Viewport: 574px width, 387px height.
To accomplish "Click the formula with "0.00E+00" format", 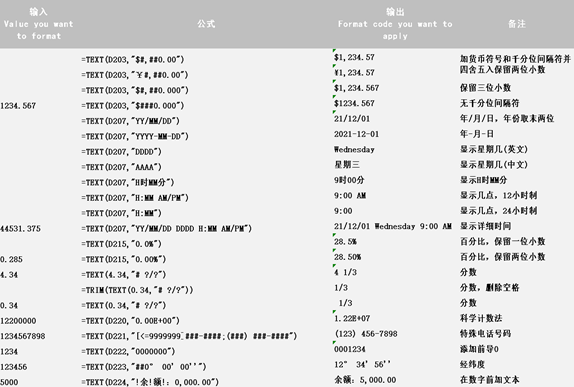I will point(131,321).
